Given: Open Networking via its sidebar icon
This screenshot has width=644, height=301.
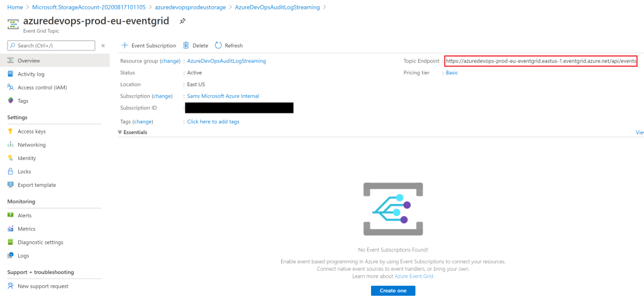Looking at the screenshot, I should point(11,145).
